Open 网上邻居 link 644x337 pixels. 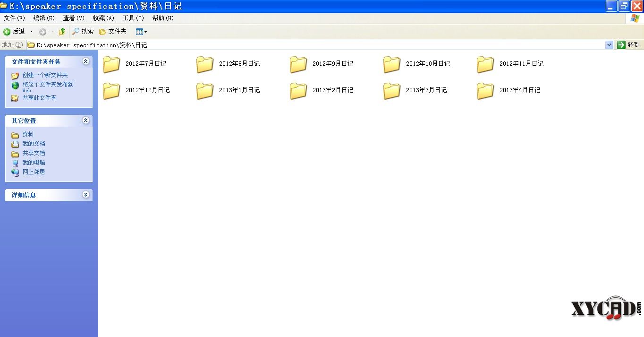(x=34, y=172)
